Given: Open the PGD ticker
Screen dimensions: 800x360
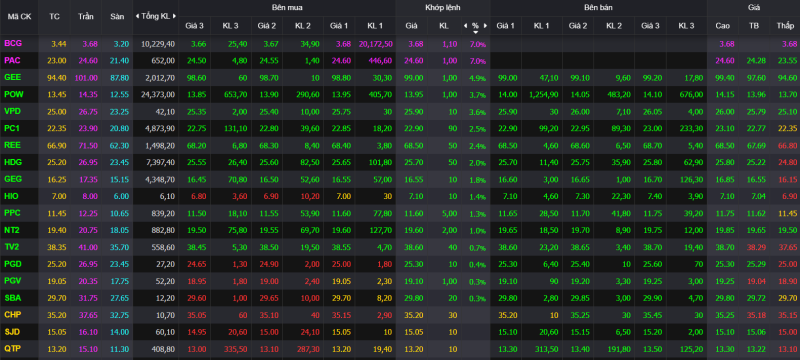Looking at the screenshot, I should click(13, 264).
